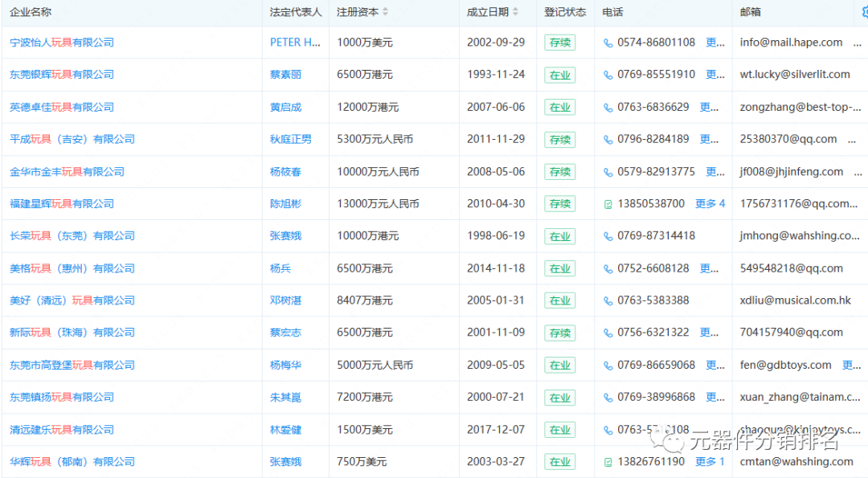Click phone icon beside 0763-6836629
This screenshot has height=478, width=868.
click(608, 108)
